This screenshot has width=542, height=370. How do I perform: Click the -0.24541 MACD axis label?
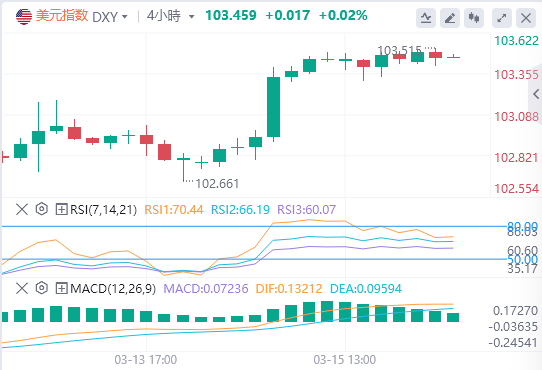(x=513, y=343)
